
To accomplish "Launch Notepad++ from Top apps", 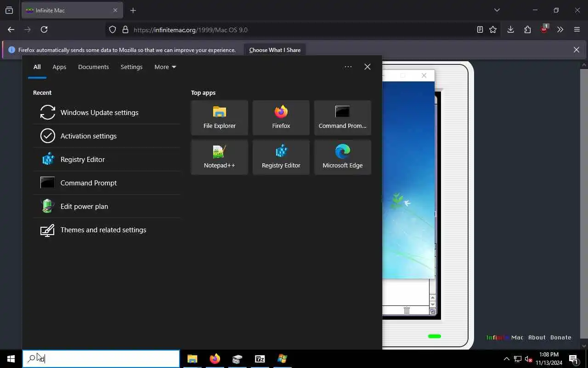I will (x=220, y=157).
